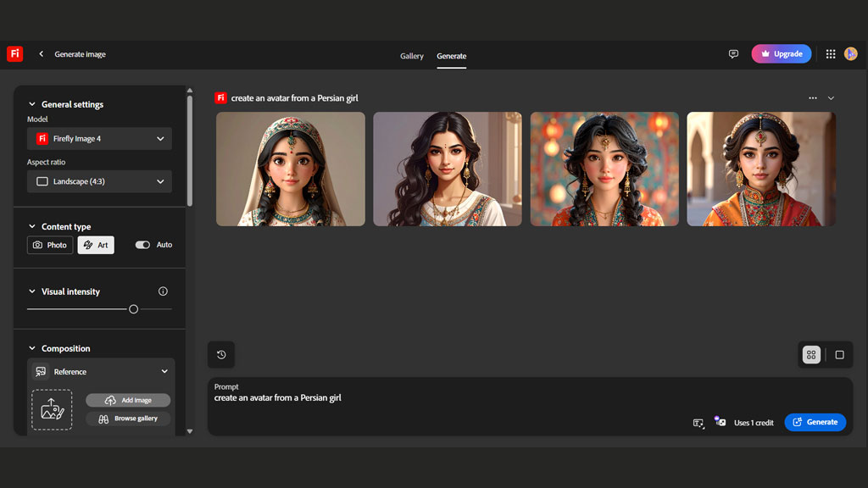Click the Firefly logo icon
868x488 pixels.
pos(14,53)
